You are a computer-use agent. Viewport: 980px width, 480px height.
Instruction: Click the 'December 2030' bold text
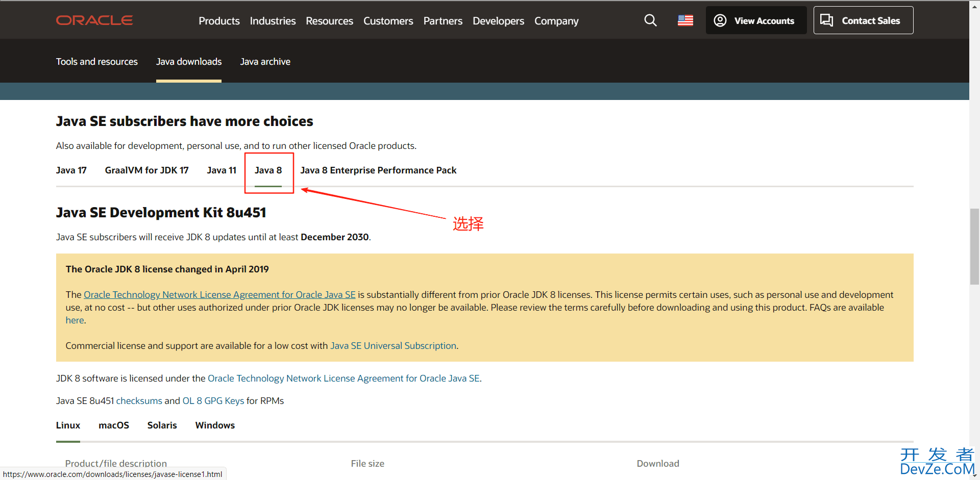[x=335, y=237]
